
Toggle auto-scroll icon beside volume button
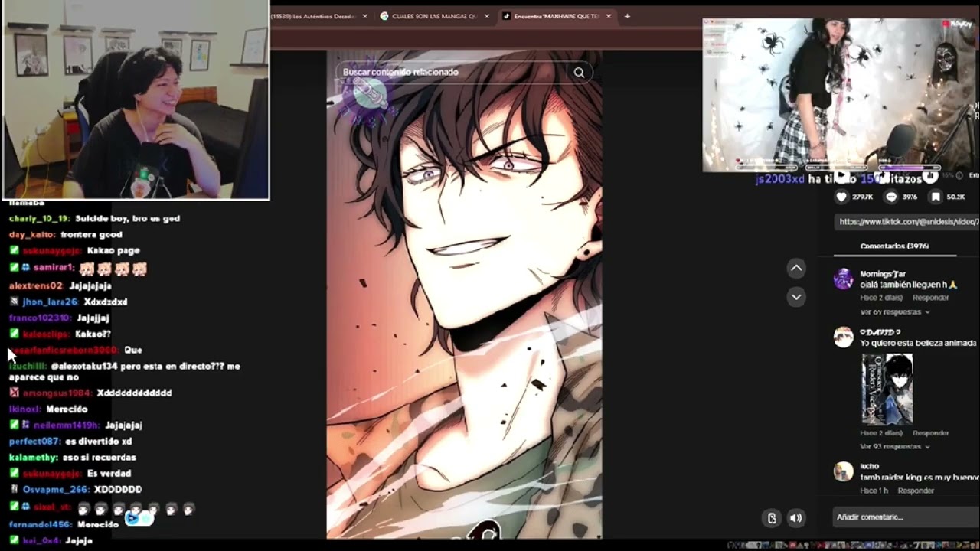coord(772,518)
